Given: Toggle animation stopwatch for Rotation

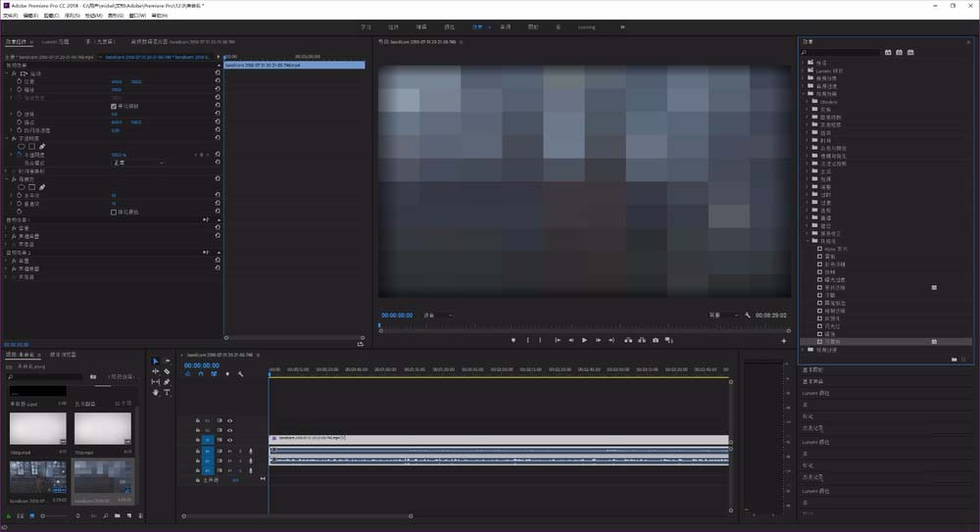Looking at the screenshot, I should [x=20, y=114].
